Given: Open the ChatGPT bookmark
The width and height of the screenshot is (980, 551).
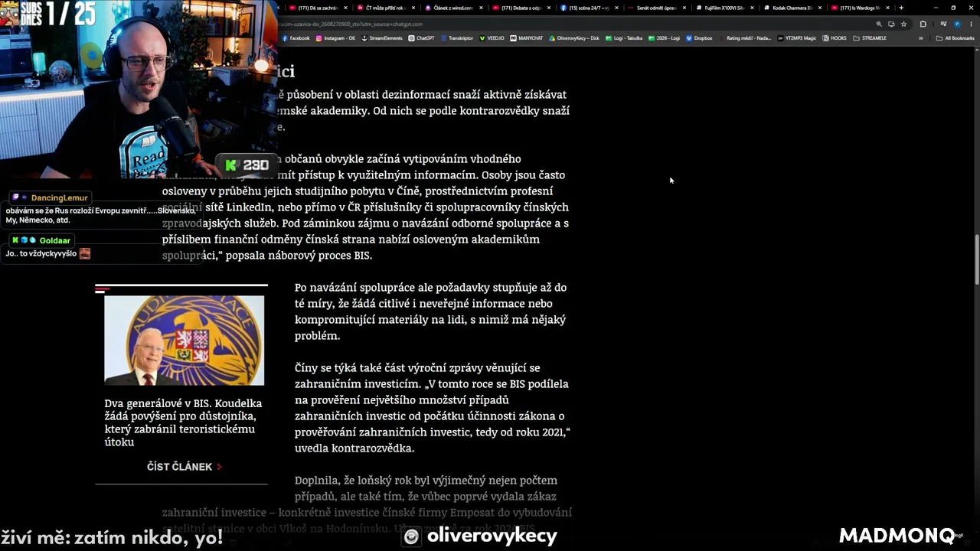Looking at the screenshot, I should (422, 38).
